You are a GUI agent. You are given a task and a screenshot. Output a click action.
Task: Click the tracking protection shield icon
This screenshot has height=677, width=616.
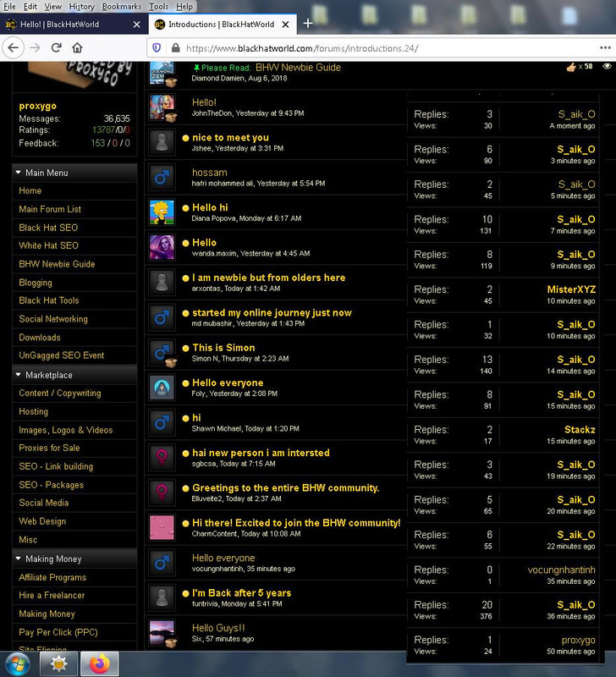pos(157,48)
